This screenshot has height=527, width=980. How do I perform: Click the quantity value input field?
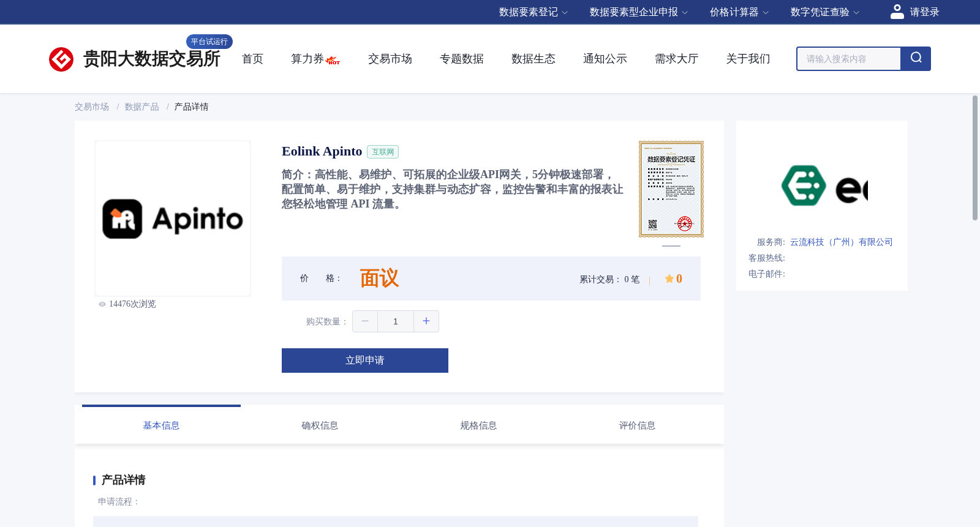396,321
